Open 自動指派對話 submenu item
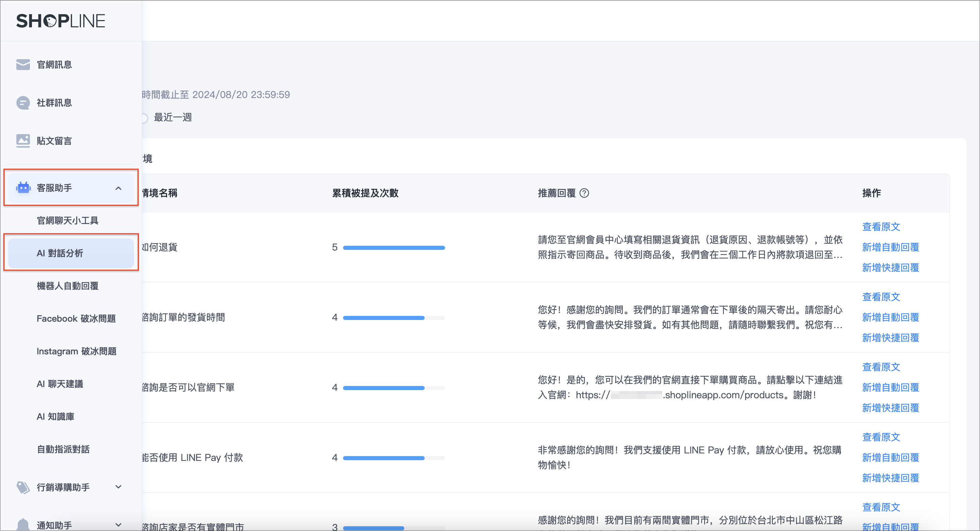This screenshot has width=980, height=531. (63, 450)
